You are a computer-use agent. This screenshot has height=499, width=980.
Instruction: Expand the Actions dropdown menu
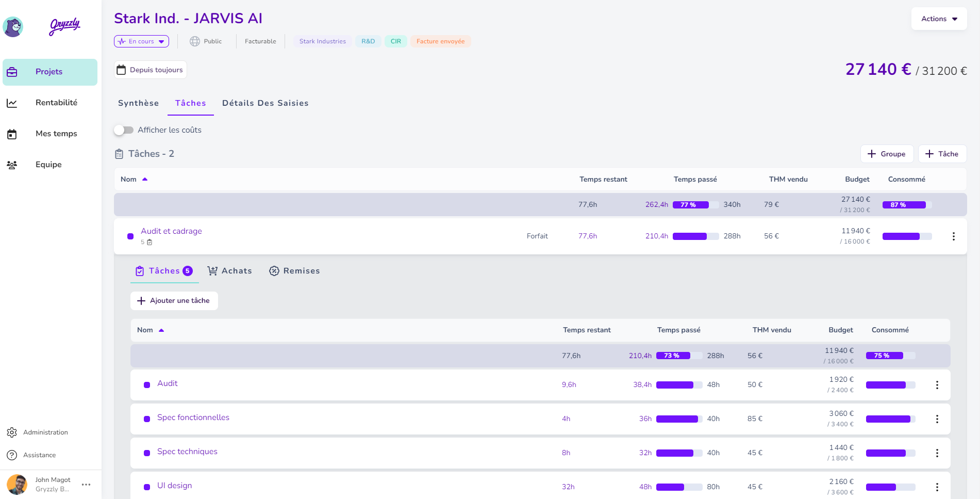[x=938, y=19]
